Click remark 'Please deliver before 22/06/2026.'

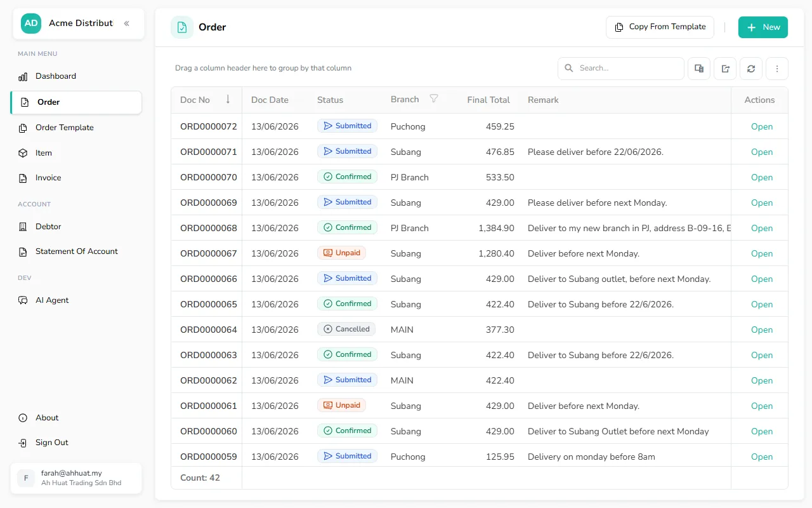(x=596, y=152)
